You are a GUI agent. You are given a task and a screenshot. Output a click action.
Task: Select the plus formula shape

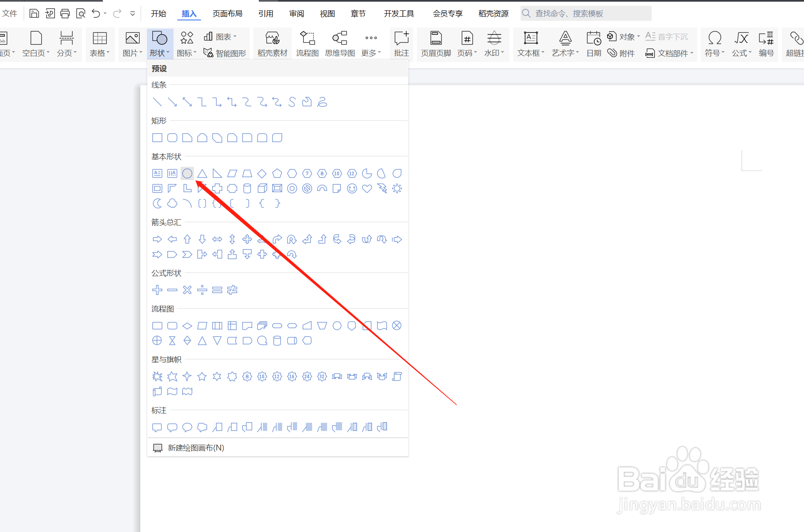[x=157, y=290]
